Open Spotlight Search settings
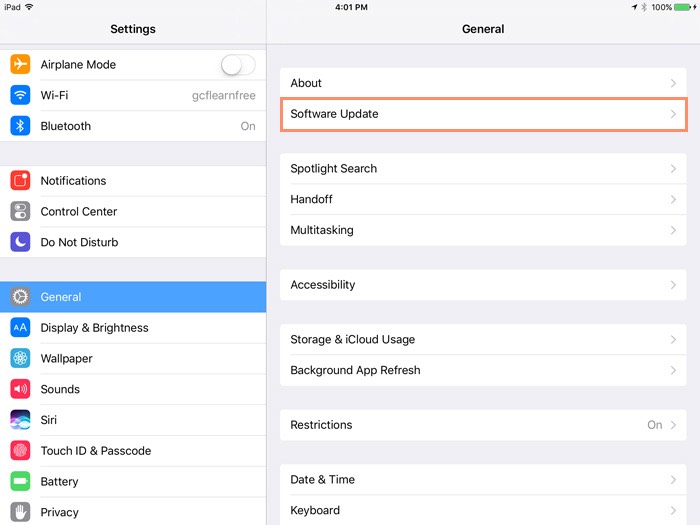Viewport: 700px width, 525px height. pyautogui.click(x=334, y=169)
